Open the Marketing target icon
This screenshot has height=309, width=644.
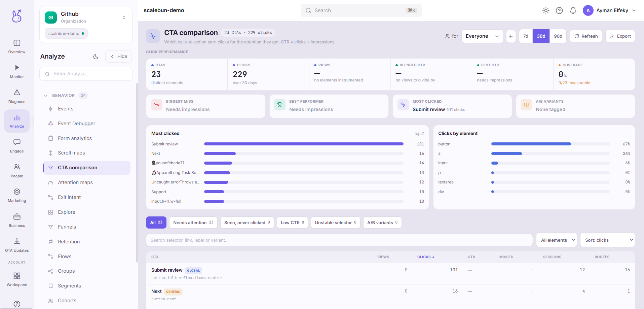(17, 192)
